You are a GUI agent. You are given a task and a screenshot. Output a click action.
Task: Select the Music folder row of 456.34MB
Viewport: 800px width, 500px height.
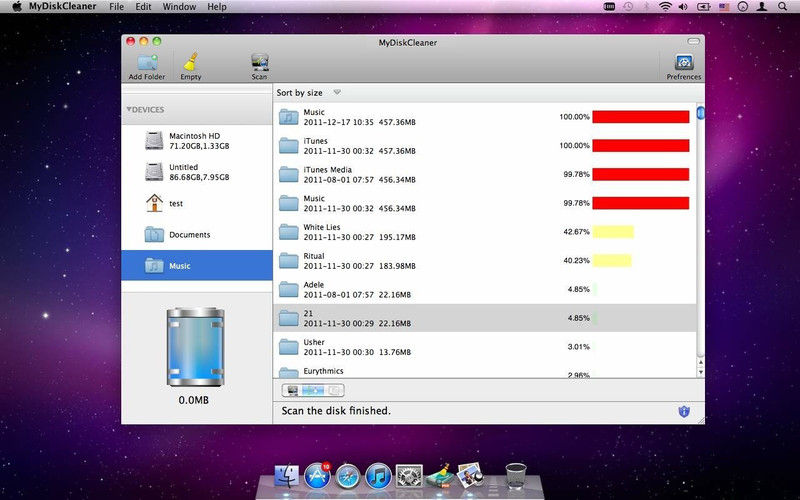[485, 203]
